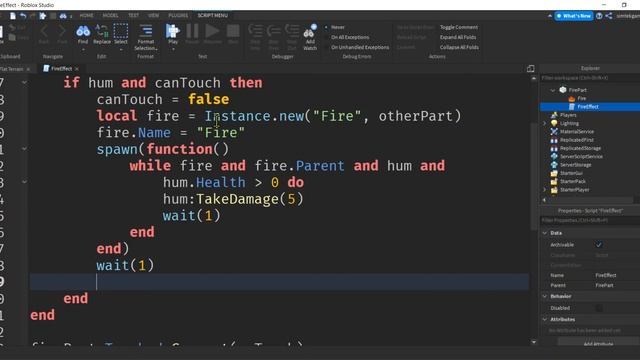
Task: Expand the StarterPlayer tree node
Action: 544,190
